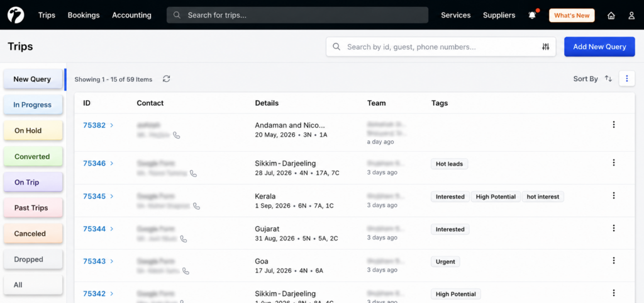Call contact of trip 75345
Viewport: 644px width, 303px height.
(197, 206)
